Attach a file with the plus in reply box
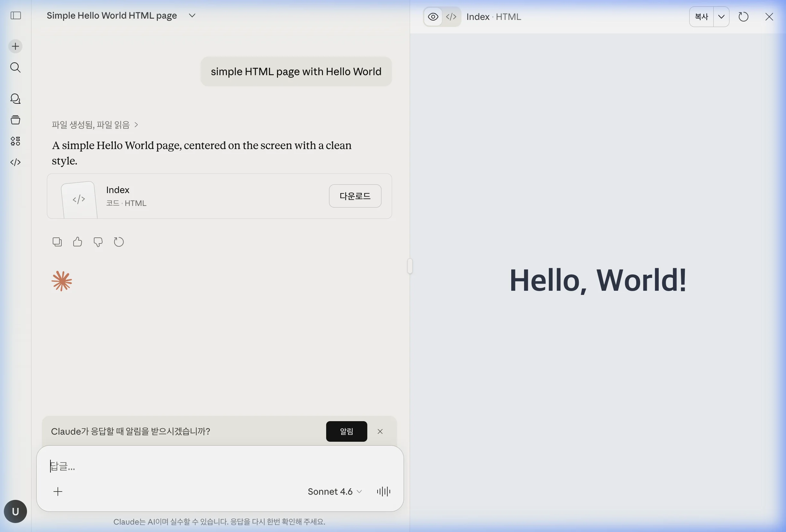The image size is (786, 532). (58, 492)
